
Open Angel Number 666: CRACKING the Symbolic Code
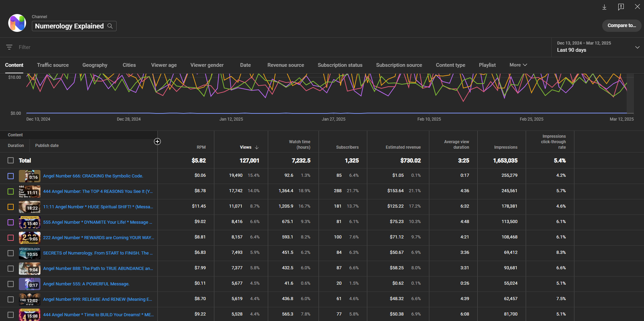[93, 176]
